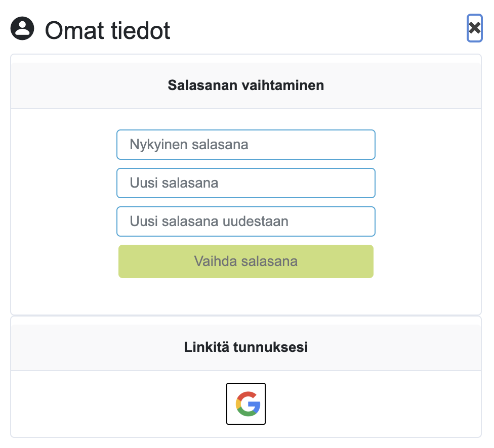Select the Uusi salasana uudestaan field

click(x=246, y=221)
